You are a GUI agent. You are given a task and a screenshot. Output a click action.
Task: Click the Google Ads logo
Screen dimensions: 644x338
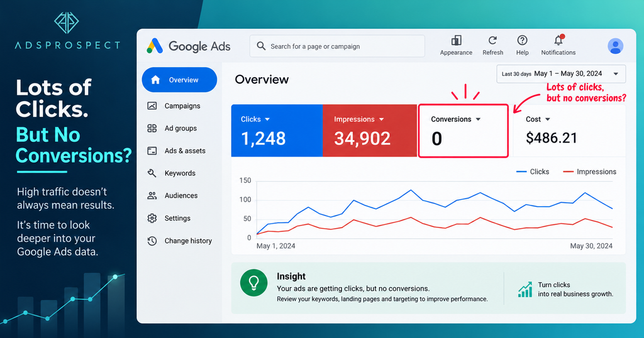pos(189,46)
